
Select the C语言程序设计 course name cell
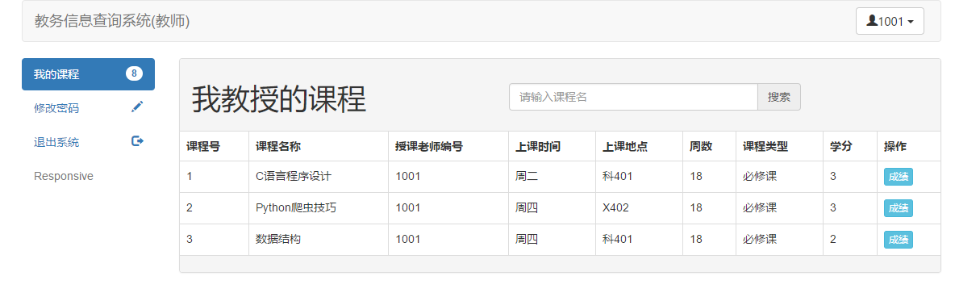319,177
